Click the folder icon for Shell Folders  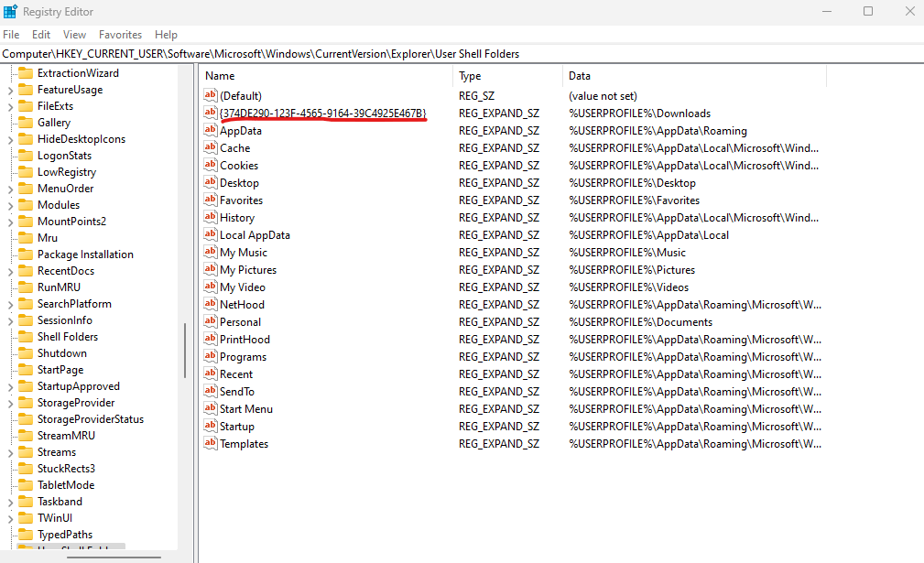click(x=27, y=337)
